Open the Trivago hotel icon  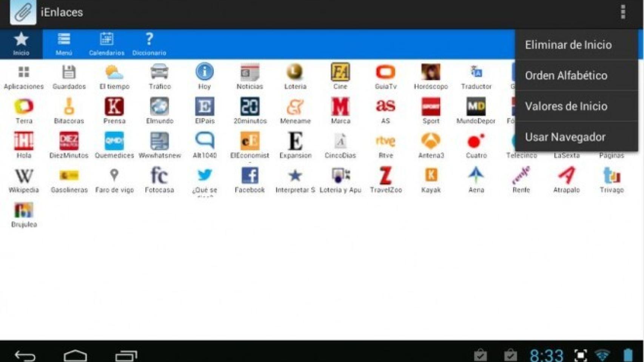coord(612,176)
